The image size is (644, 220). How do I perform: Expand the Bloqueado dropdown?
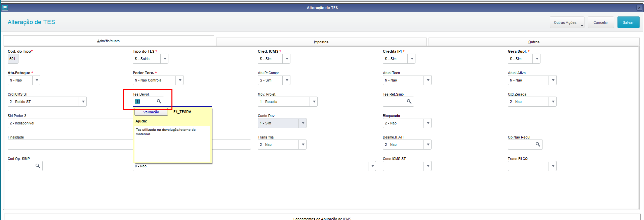coord(428,123)
